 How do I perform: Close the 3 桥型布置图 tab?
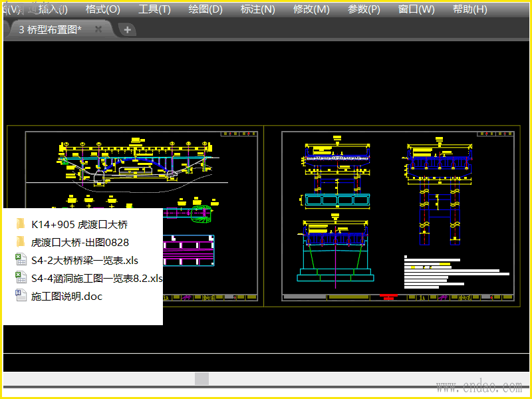pos(98,29)
